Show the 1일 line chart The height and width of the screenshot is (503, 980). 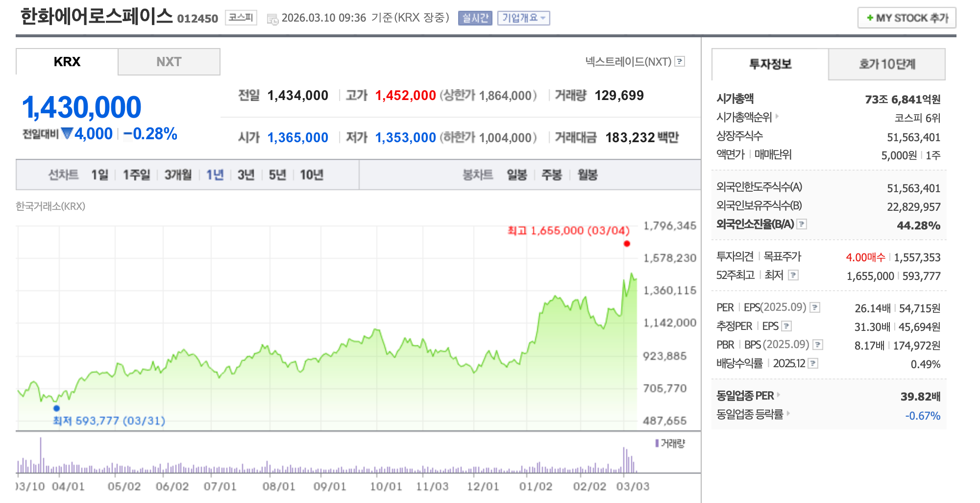[99, 175]
